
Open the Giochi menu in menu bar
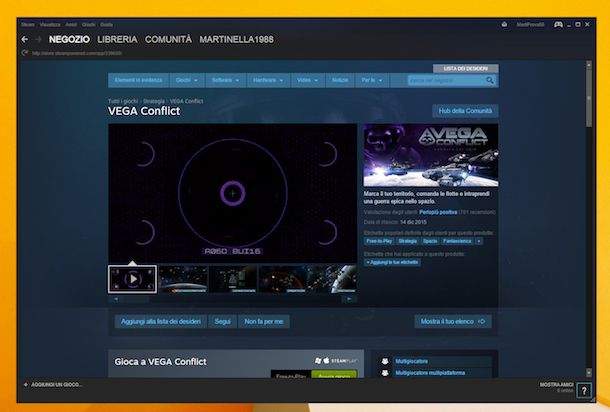point(88,25)
